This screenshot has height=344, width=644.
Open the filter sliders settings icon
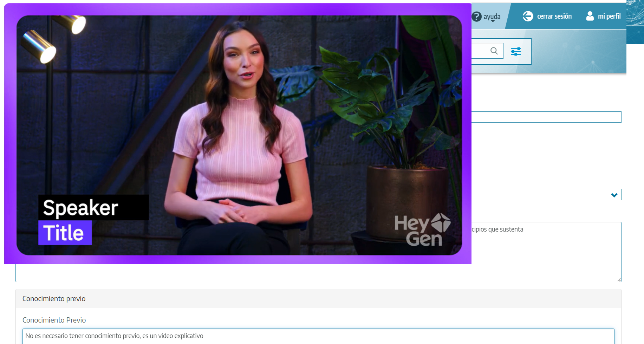[516, 52]
